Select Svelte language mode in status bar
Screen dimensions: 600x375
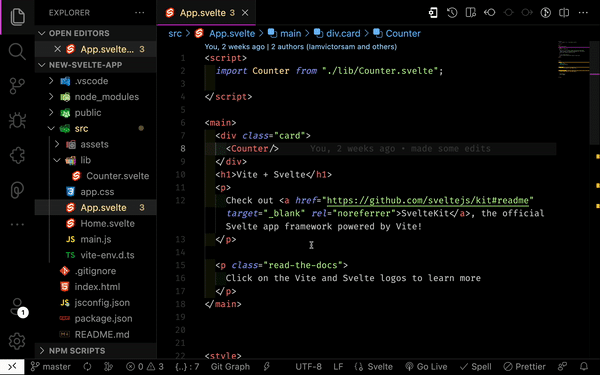pos(373,367)
